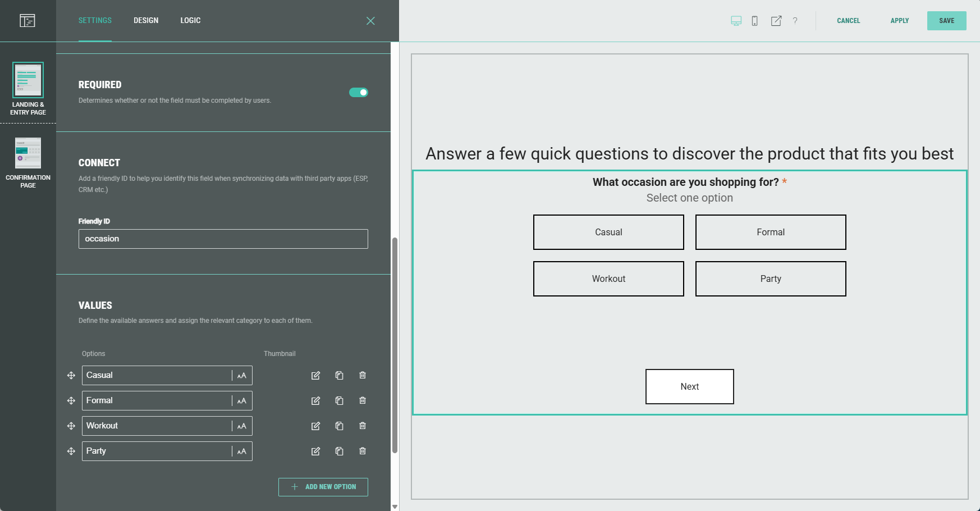Image resolution: width=980 pixels, height=511 pixels.
Task: Open the form structure icon top-left
Action: tap(28, 21)
